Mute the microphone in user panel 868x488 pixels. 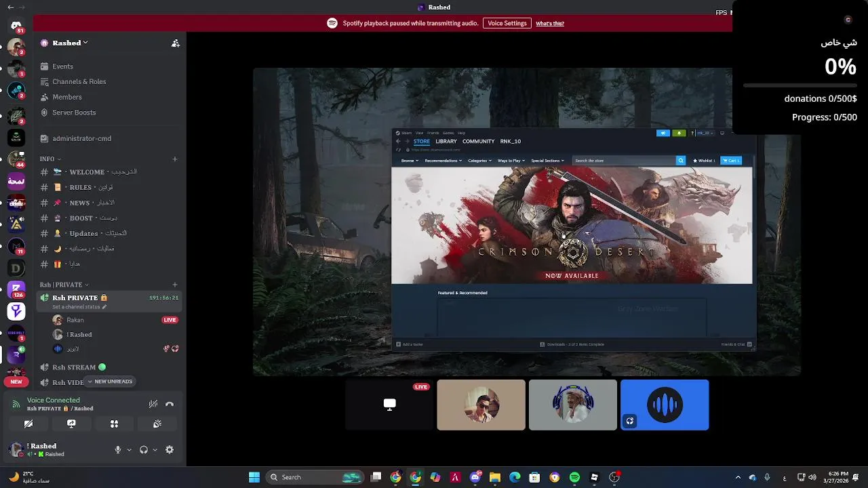click(x=118, y=449)
